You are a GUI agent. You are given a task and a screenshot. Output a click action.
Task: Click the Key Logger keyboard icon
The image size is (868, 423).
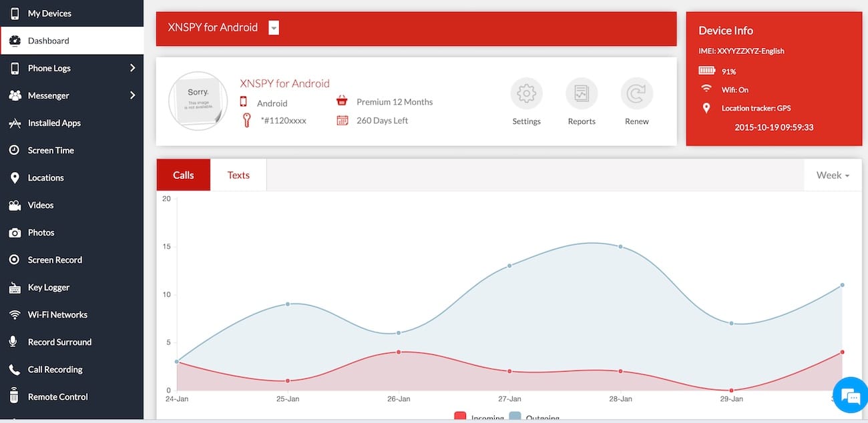(15, 288)
